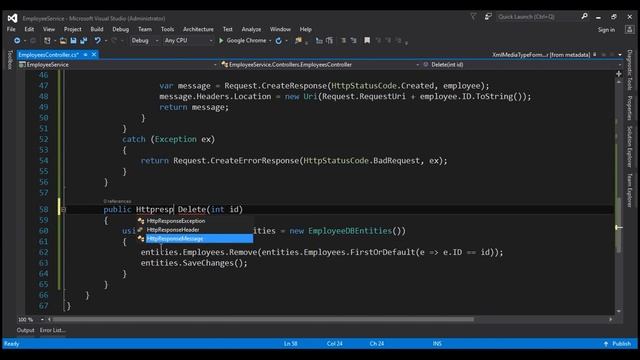Click the account picture icon
Image resolution: width=640 pixels, height=360 pixels.
[629, 29]
